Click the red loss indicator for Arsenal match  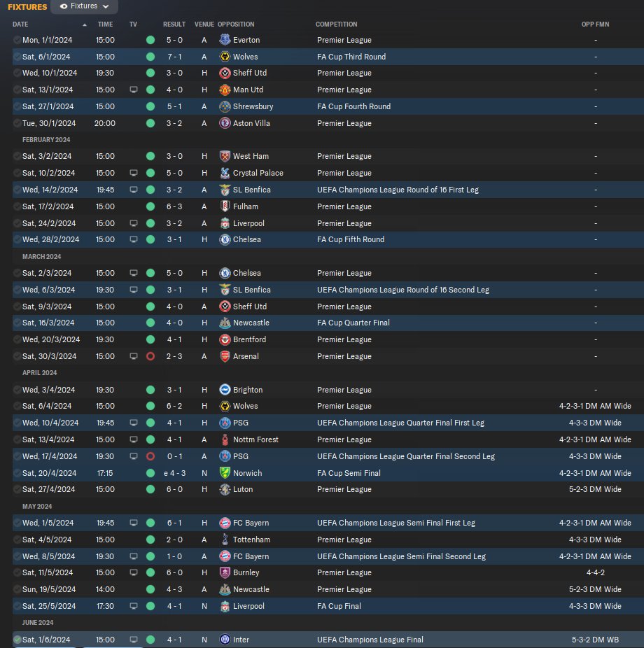pyautogui.click(x=150, y=356)
